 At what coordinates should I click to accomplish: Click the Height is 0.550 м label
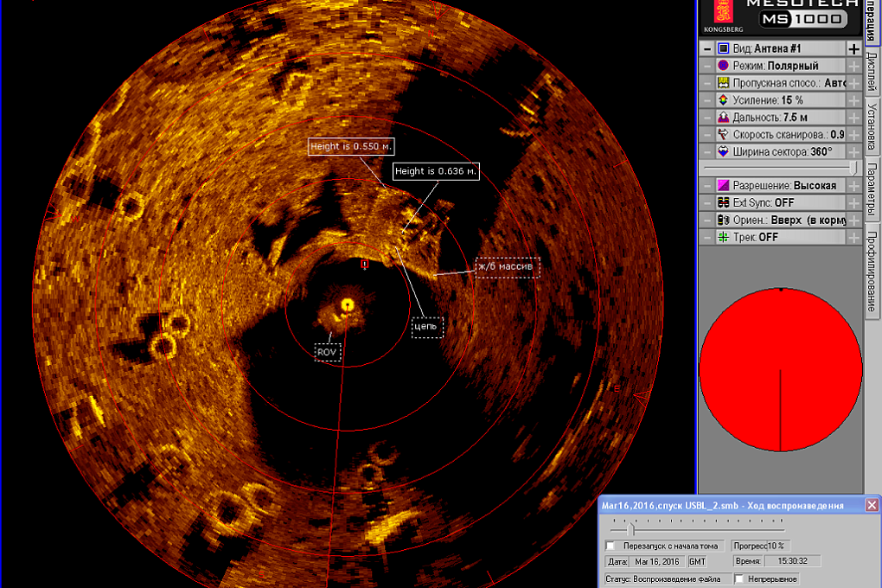351,146
